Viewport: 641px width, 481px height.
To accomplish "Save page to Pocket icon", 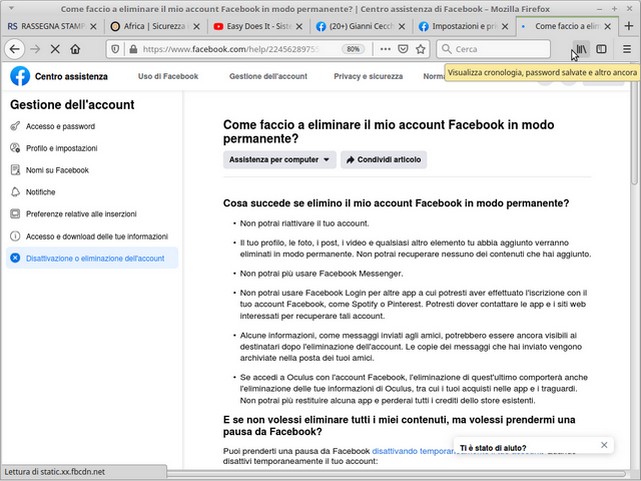I will 403,49.
